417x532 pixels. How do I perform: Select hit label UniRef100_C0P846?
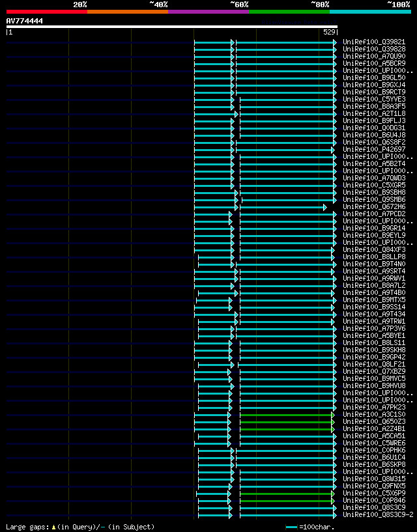coord(374,500)
